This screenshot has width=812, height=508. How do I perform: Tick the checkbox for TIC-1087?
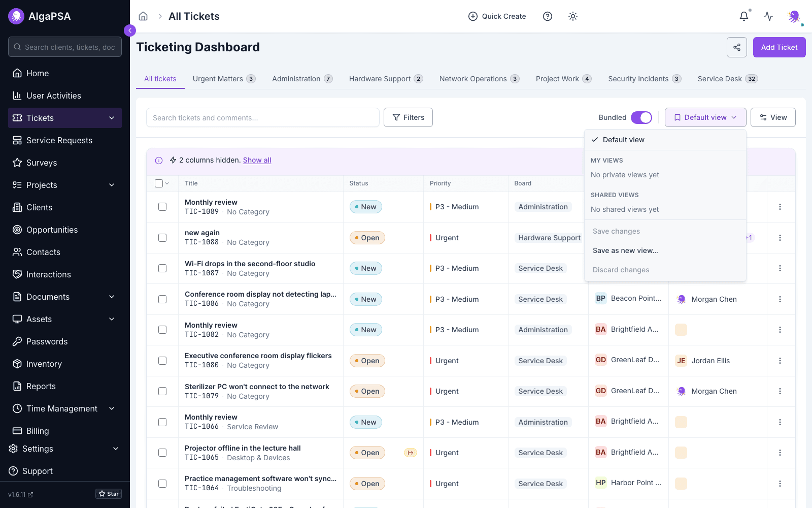coord(162,268)
